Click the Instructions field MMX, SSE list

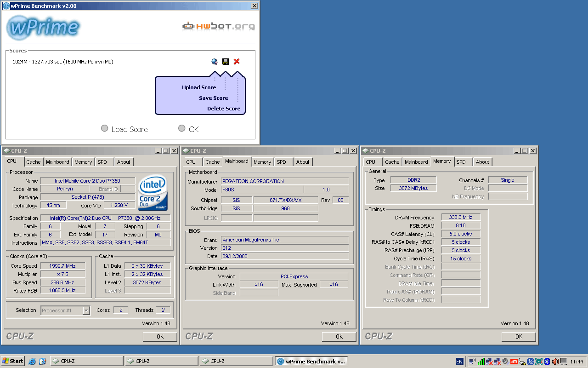(x=105, y=242)
